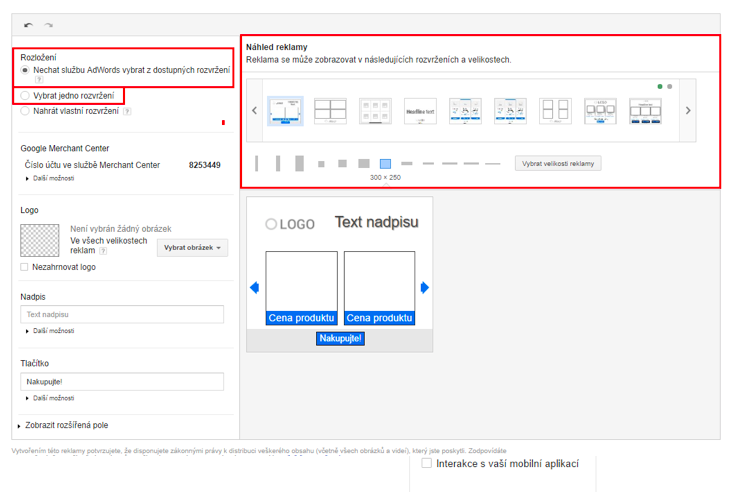This screenshot has width=730, height=499.
Task: Click 'Není vybrán žádný obrázek' text
Action: (x=121, y=229)
